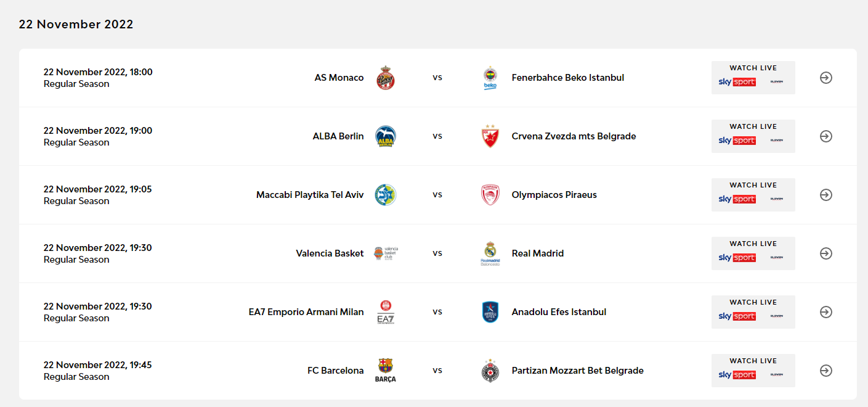This screenshot has width=868, height=407.
Task: Click the Valencia Basket club logo
Action: (386, 253)
